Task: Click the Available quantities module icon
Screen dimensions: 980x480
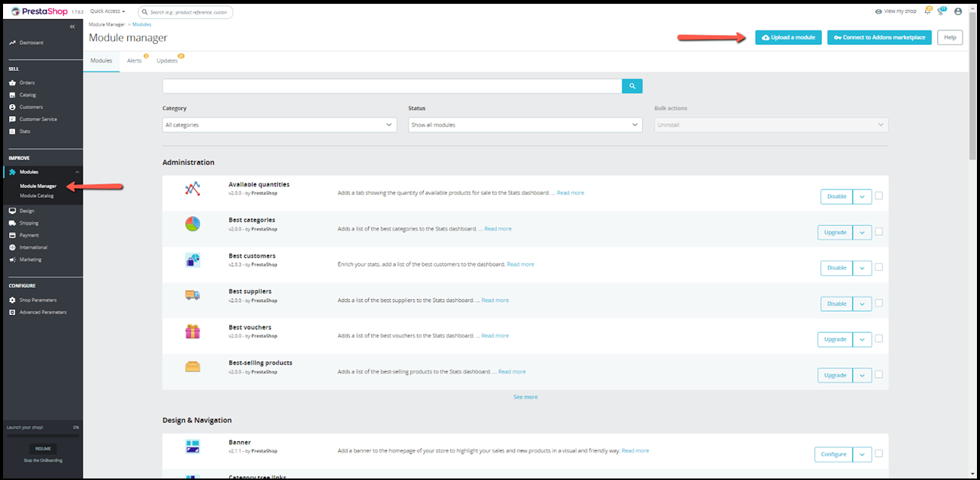Action: (x=192, y=189)
